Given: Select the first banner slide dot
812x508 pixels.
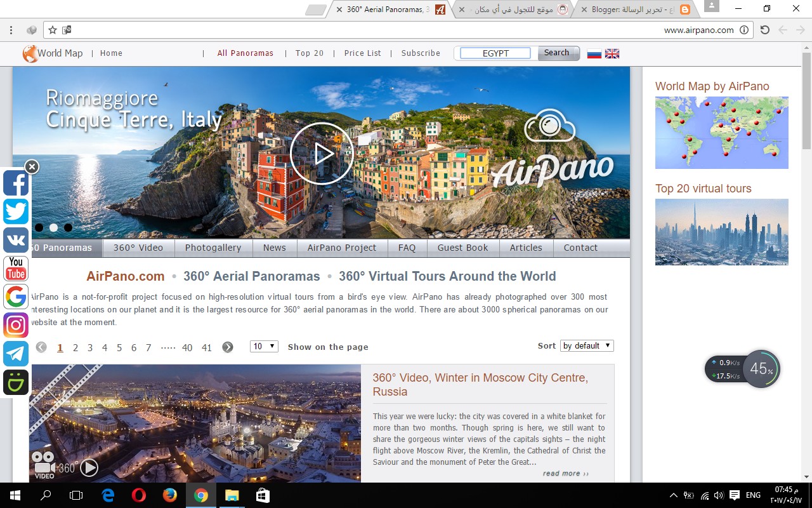Looking at the screenshot, I should [39, 227].
